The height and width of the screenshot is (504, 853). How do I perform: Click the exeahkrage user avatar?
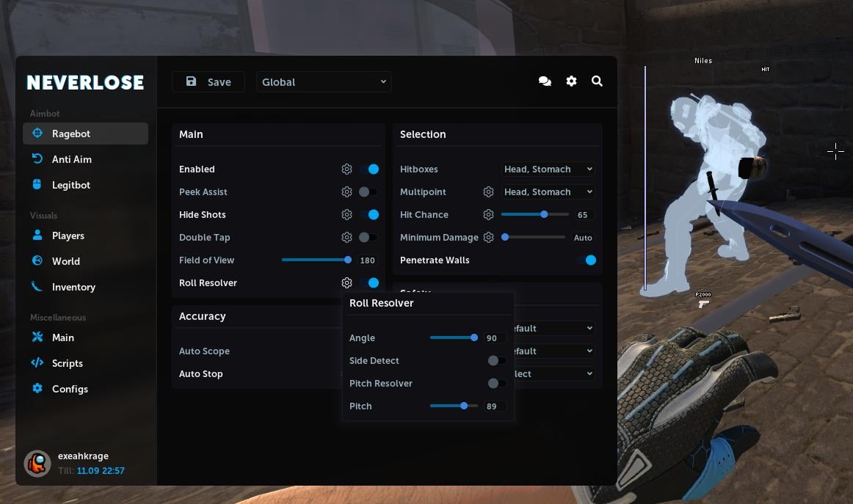coord(37,463)
